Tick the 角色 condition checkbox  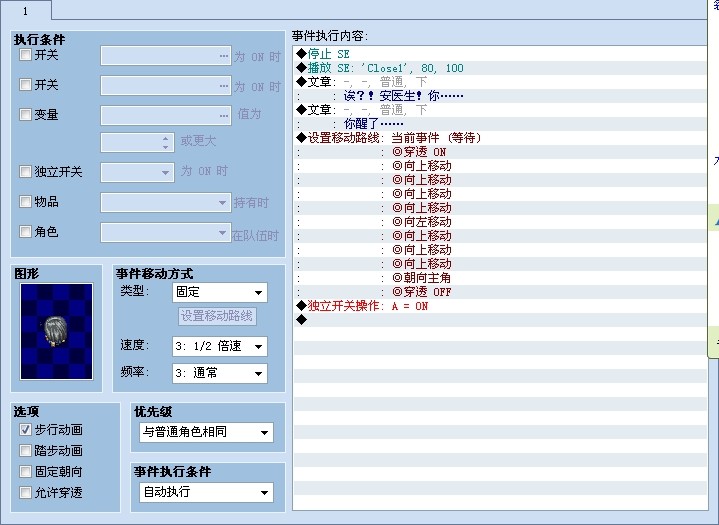click(25, 232)
